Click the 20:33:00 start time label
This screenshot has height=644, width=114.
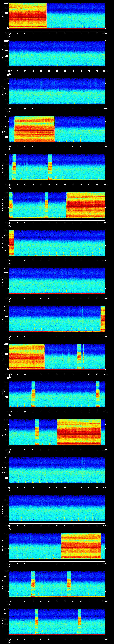pos(9,488)
